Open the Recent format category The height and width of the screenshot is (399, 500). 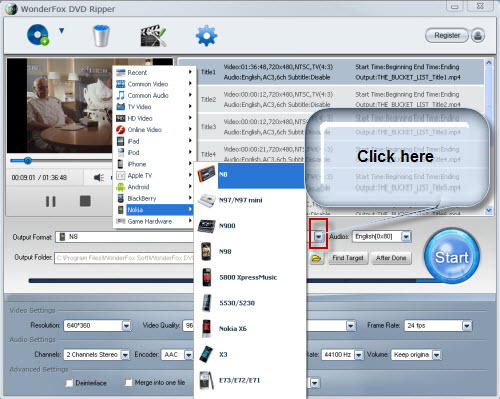click(x=154, y=72)
